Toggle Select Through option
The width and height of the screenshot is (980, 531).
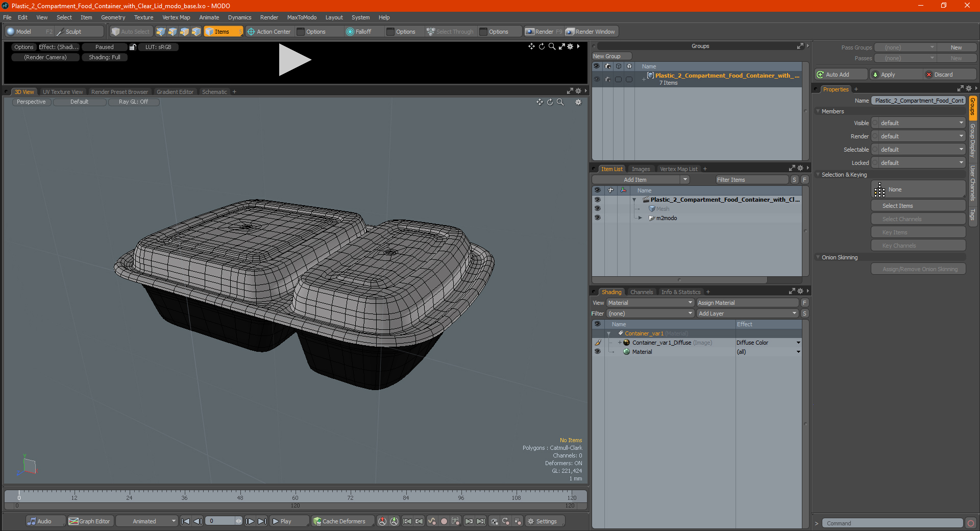pos(451,32)
